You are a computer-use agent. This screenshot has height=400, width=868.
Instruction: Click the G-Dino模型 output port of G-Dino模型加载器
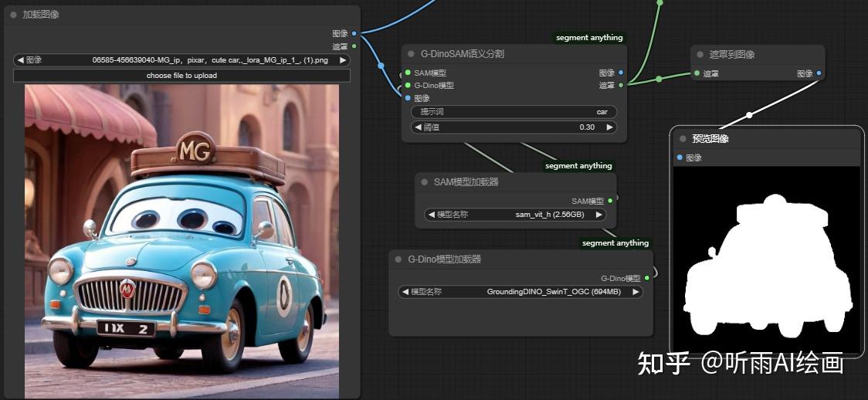[646, 278]
